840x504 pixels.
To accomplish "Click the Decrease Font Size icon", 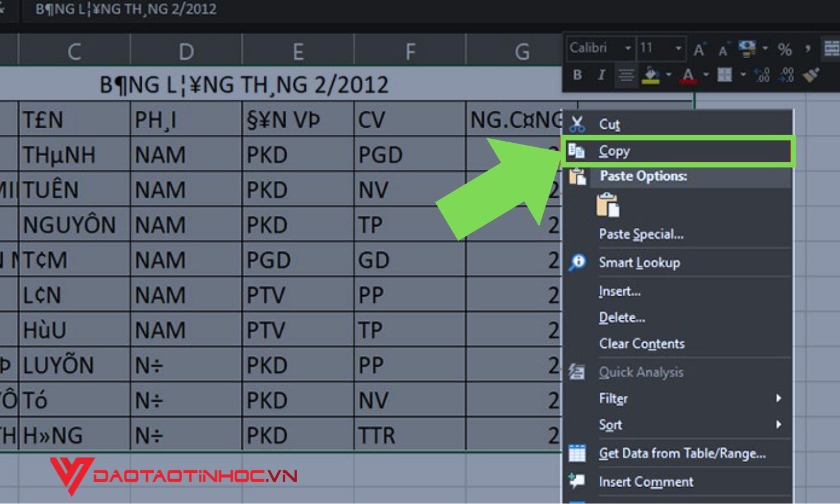I will [723, 50].
